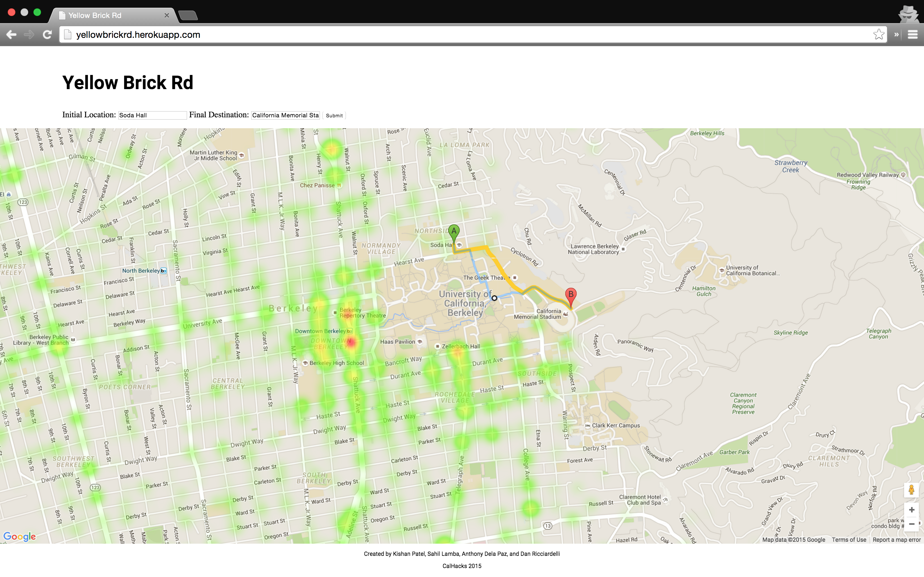
Task: Click the North Berkeley BART station icon
Action: coord(163,271)
